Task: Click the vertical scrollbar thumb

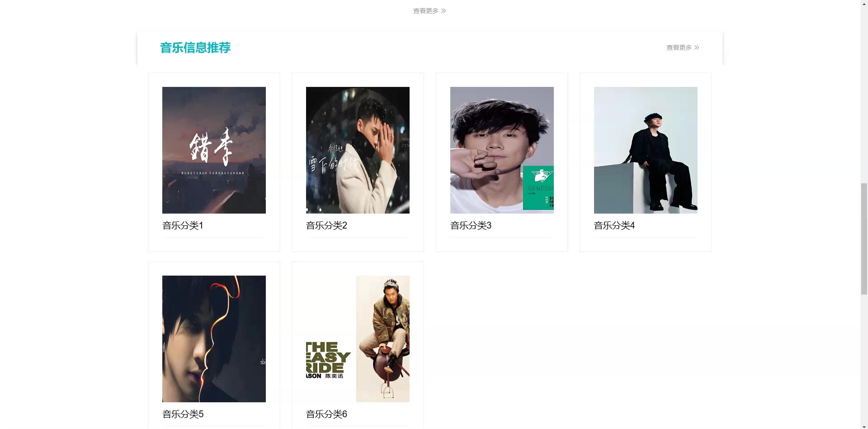Action: (864, 238)
